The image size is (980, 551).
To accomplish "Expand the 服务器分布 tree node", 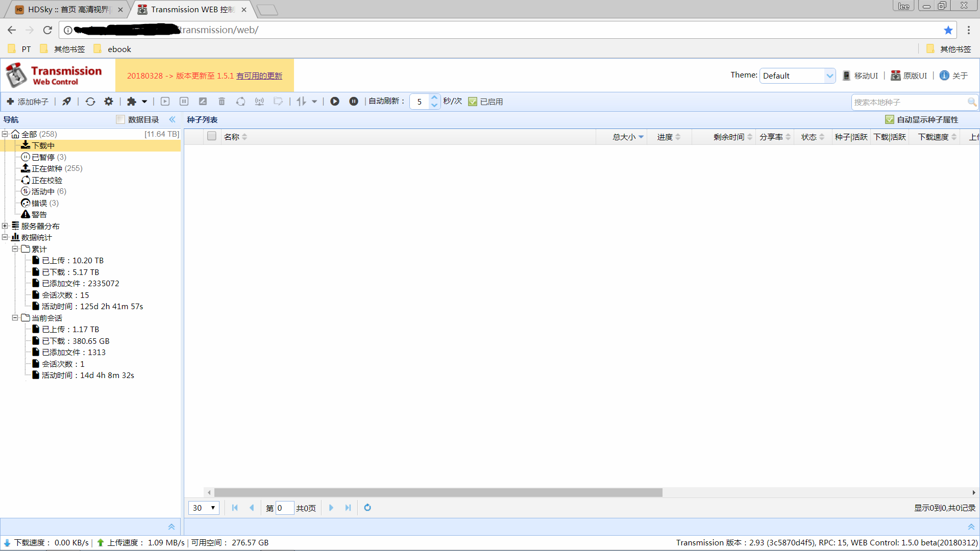I will point(5,226).
